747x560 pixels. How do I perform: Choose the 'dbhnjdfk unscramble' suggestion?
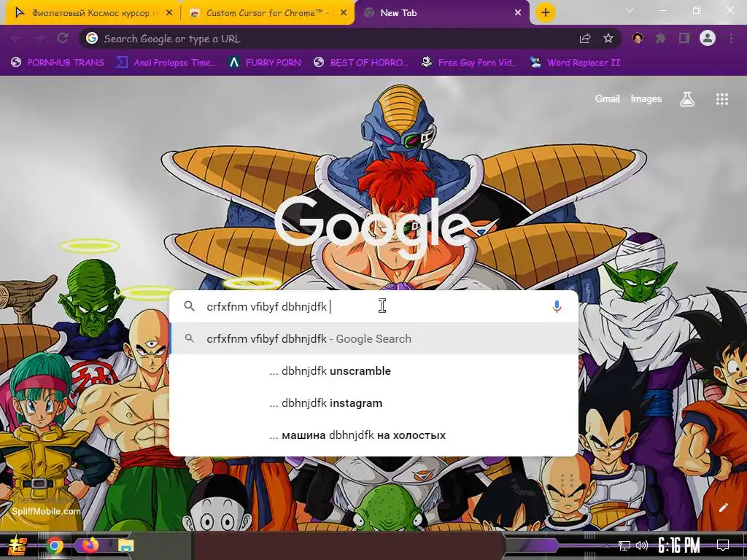[x=374, y=371]
